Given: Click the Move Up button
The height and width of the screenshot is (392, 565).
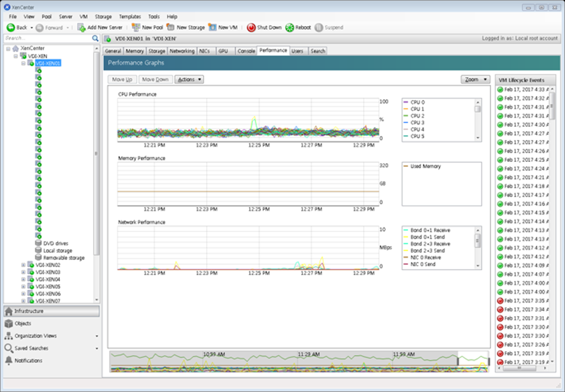Looking at the screenshot, I should [x=122, y=79].
